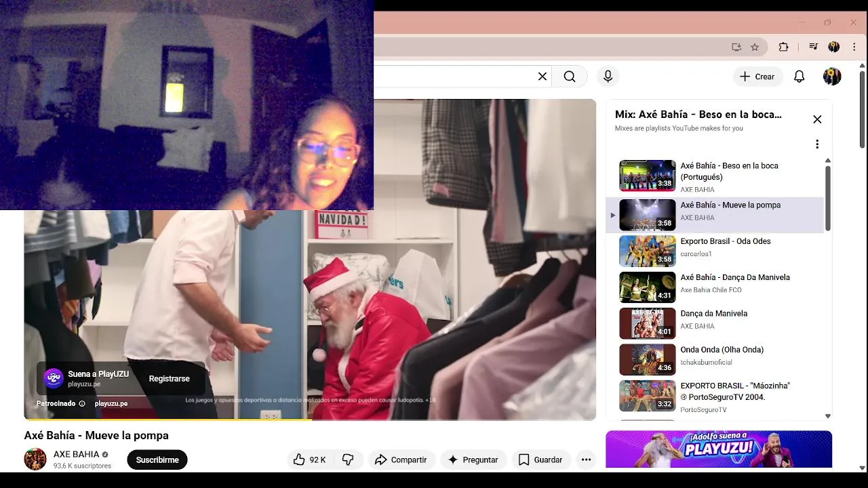The height and width of the screenshot is (488, 868).
Task: Open the cast/install screen icon in address bar
Action: point(736,47)
